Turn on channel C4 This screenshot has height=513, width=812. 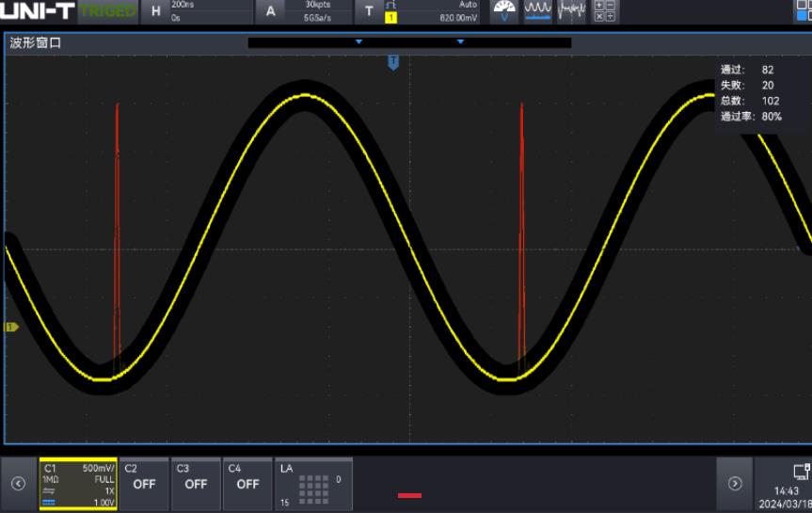[247, 484]
